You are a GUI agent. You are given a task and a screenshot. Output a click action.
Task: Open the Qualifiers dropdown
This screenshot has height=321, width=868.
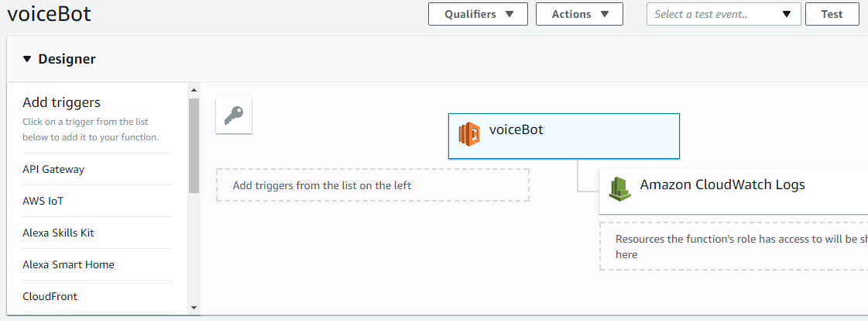click(x=478, y=14)
